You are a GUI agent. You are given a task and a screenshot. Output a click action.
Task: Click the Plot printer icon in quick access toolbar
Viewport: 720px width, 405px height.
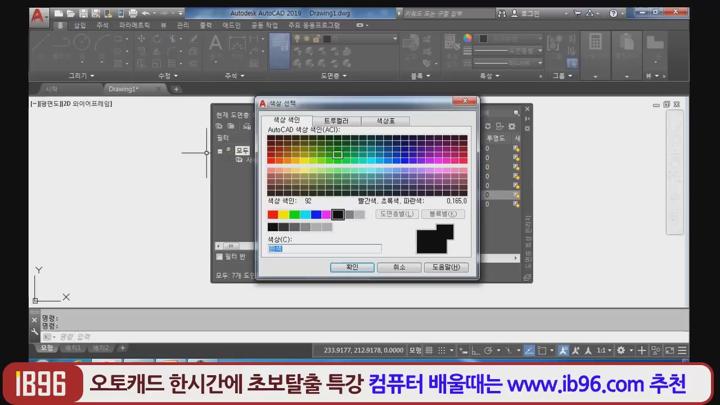pos(133,13)
